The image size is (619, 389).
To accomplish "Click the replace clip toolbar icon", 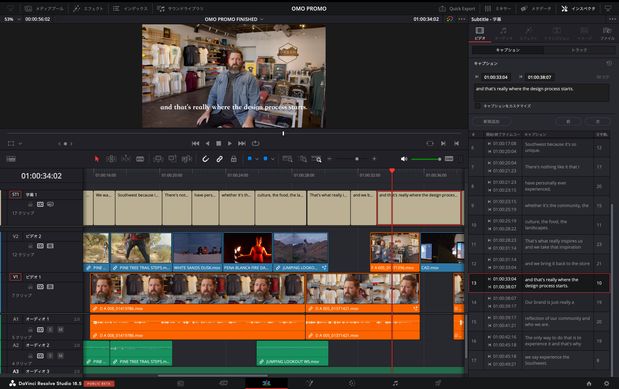I will (x=186, y=159).
